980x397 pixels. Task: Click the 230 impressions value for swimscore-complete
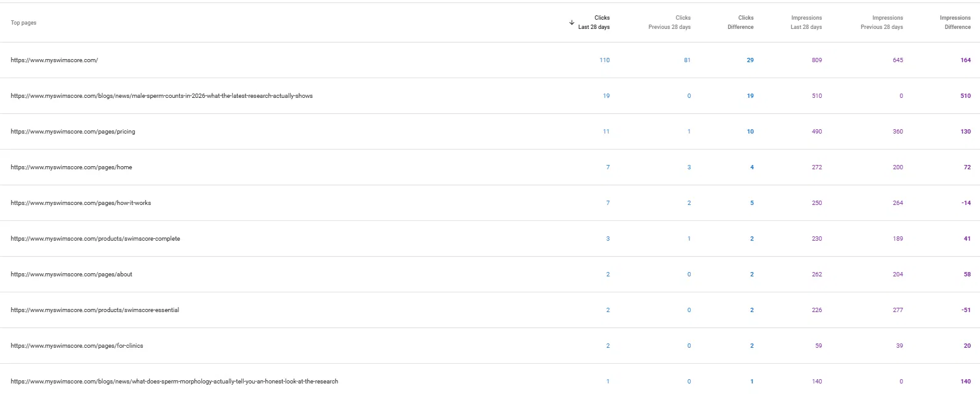[817, 239]
